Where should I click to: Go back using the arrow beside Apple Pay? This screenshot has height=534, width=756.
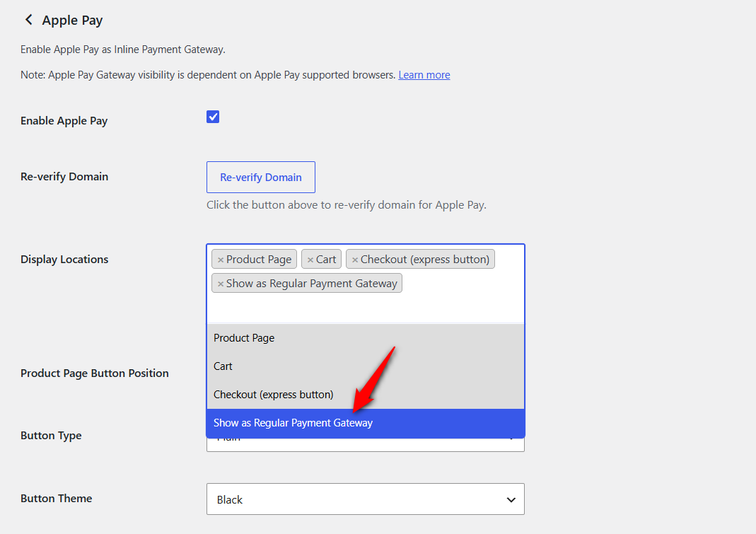(29, 20)
